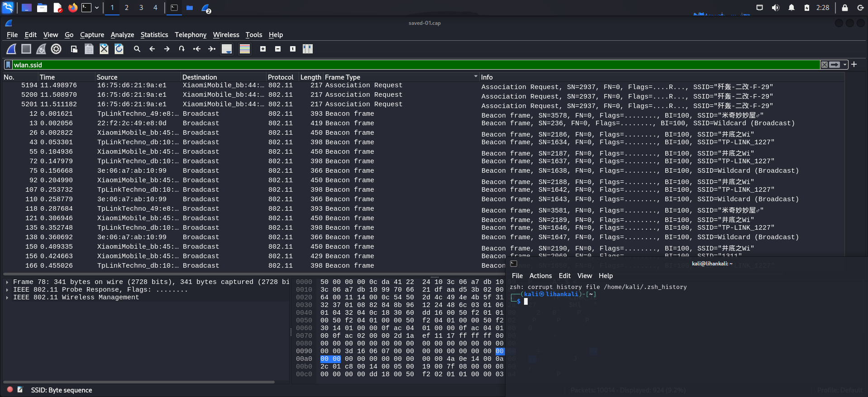Screen dimensions: 868x397
Task: Click the Resize columns to content icon
Action: pyautogui.click(x=308, y=49)
